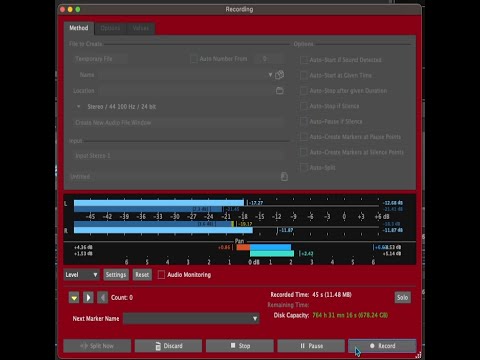Image resolution: width=480 pixels, height=360 pixels.
Task: Open the Input Stereo 1 selector
Action: point(178,156)
